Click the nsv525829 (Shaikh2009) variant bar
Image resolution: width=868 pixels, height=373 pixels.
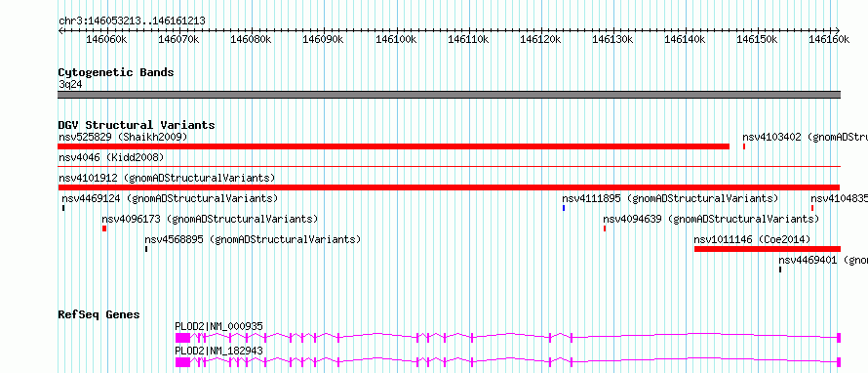[x=394, y=146]
